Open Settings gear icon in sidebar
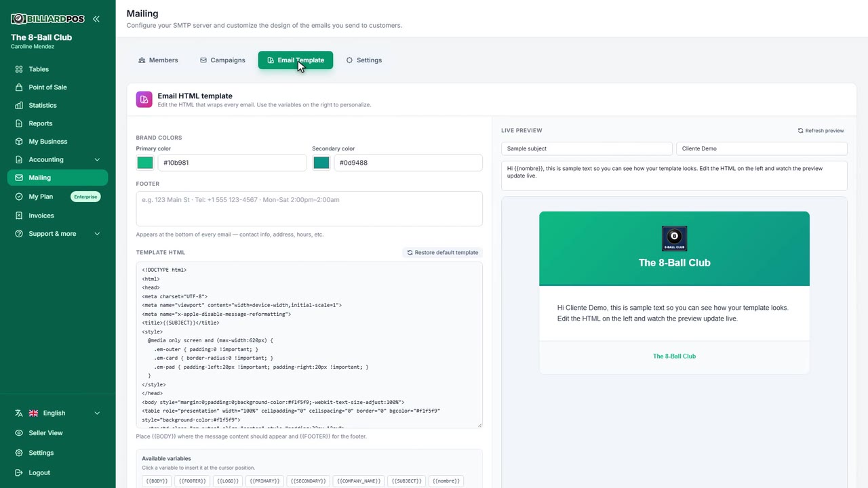This screenshot has height=488, width=868. 19,453
